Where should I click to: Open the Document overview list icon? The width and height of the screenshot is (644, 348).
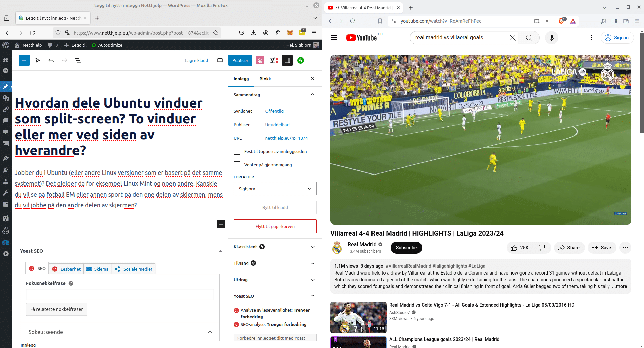coord(78,60)
